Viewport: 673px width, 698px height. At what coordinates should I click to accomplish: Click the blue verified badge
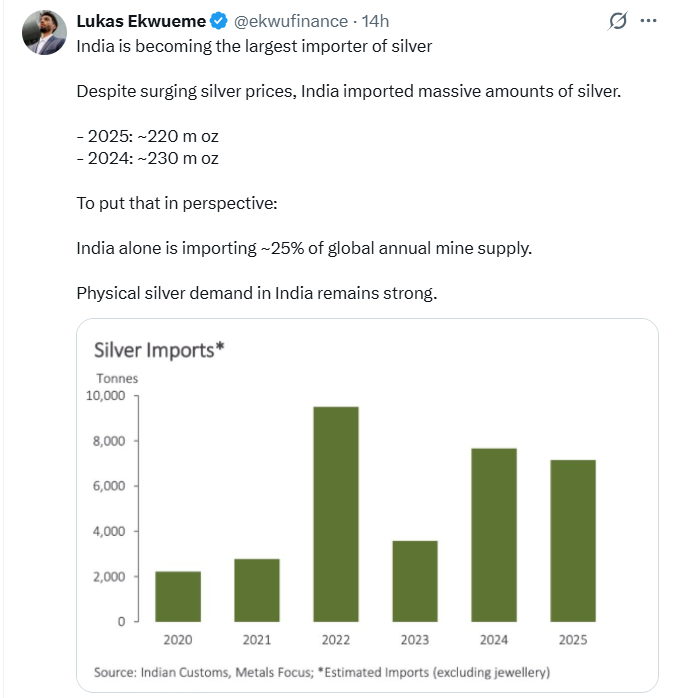217,21
